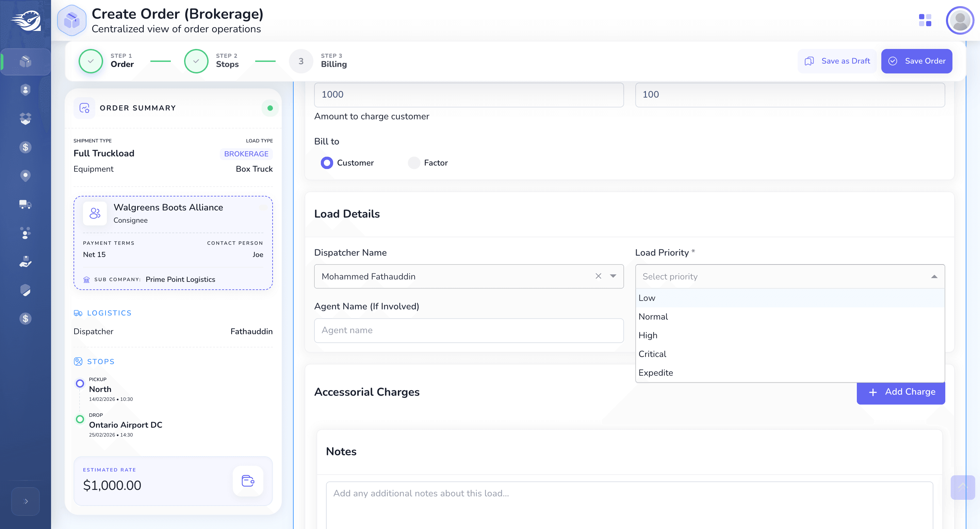Click the Order Summary header icon
Image resolution: width=980 pixels, height=529 pixels.
(x=84, y=108)
